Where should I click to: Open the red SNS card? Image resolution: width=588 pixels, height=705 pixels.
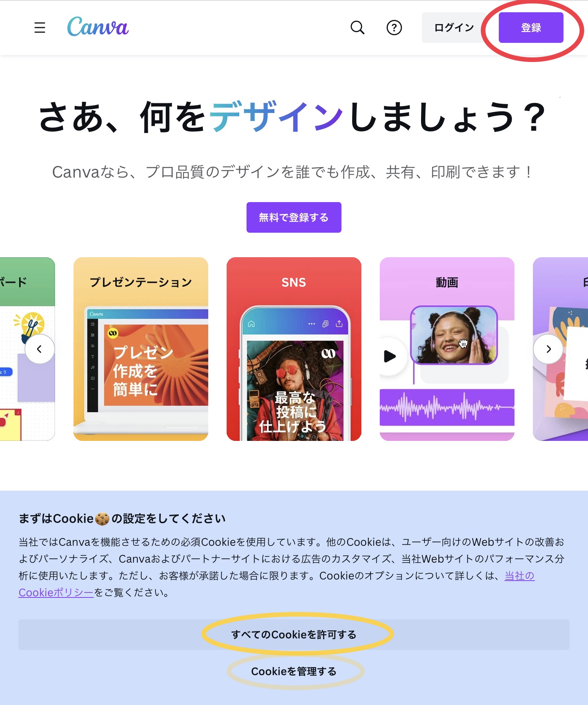coord(294,349)
